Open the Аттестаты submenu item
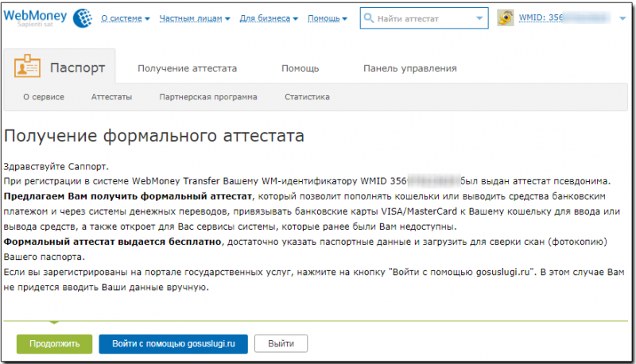This screenshot has height=364, width=636. [111, 97]
